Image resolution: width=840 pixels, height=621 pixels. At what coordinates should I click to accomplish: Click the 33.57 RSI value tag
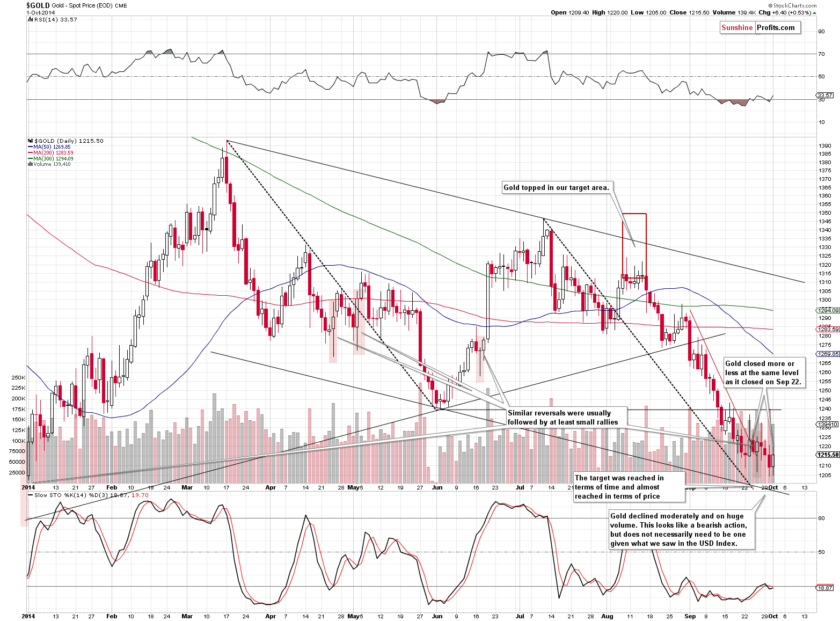(824, 95)
